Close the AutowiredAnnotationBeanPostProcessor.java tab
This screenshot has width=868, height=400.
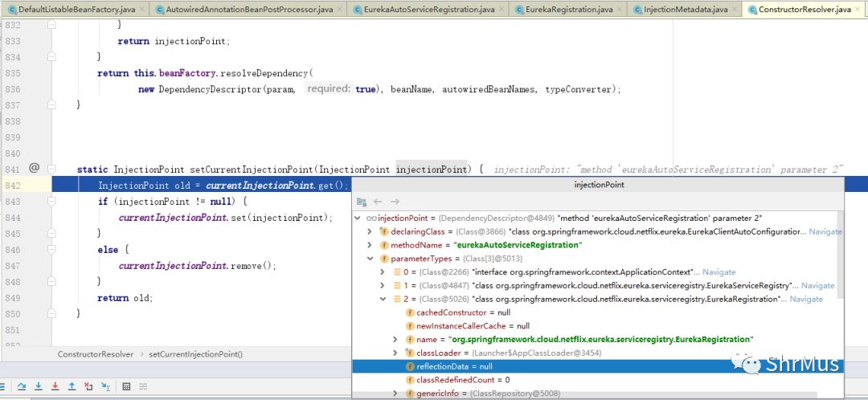[x=339, y=10]
